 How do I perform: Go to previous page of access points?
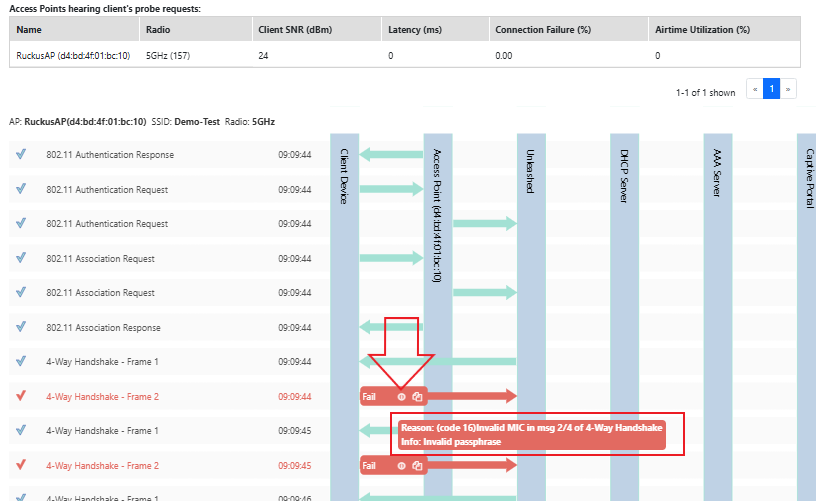tap(755, 89)
